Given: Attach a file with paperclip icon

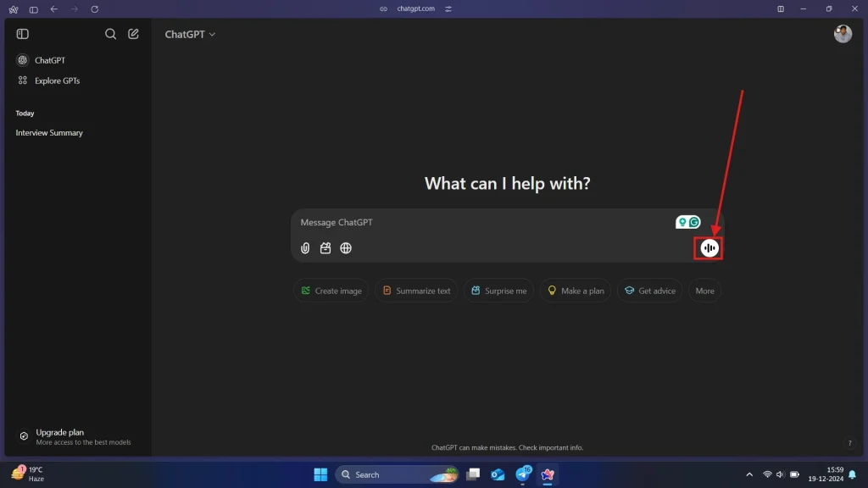Looking at the screenshot, I should tap(305, 248).
